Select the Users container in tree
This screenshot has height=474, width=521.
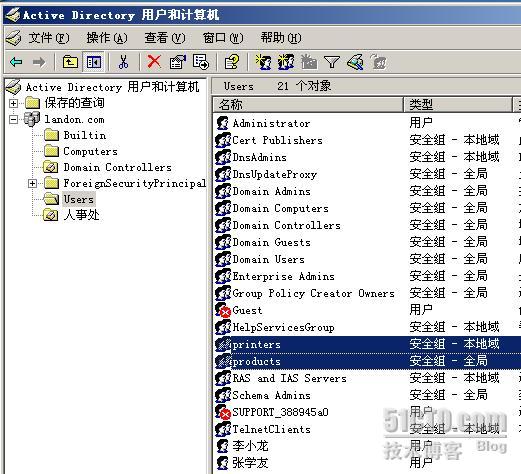tap(79, 199)
